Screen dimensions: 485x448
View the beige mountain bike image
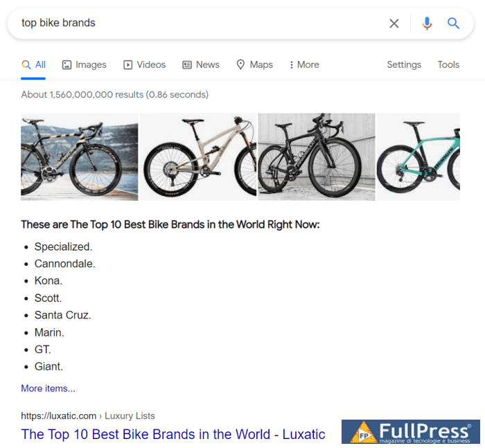198,157
